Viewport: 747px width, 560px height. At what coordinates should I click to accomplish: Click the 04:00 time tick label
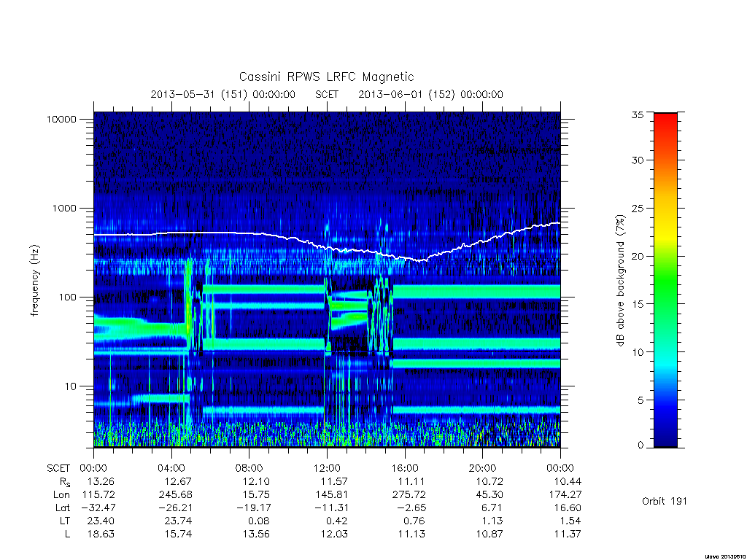point(171,469)
